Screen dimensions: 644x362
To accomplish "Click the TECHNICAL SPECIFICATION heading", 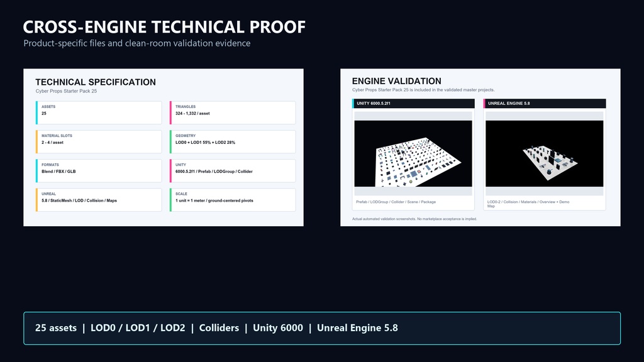I will [x=96, y=82].
